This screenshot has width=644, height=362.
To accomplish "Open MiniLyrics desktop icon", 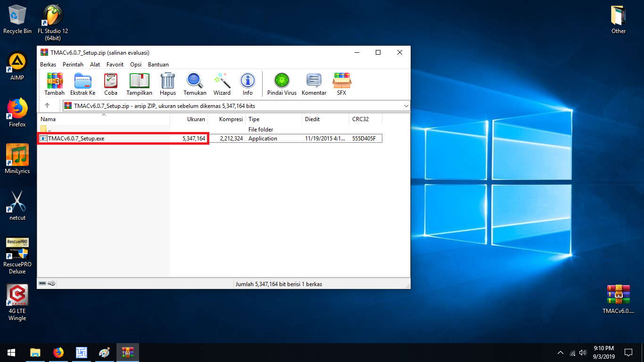I will (x=17, y=159).
